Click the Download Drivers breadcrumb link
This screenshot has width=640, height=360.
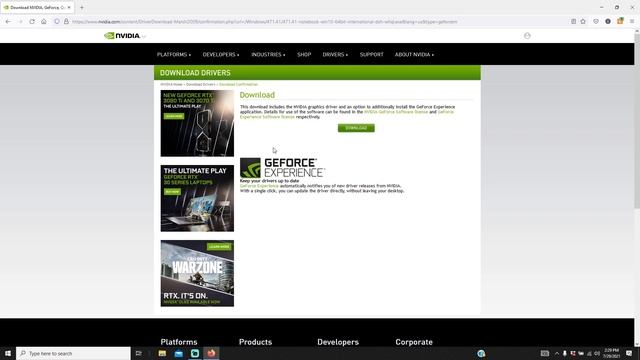pyautogui.click(x=200, y=84)
